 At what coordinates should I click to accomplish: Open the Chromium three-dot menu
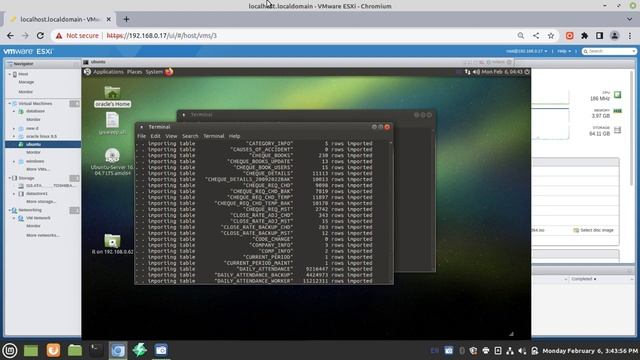[x=630, y=36]
